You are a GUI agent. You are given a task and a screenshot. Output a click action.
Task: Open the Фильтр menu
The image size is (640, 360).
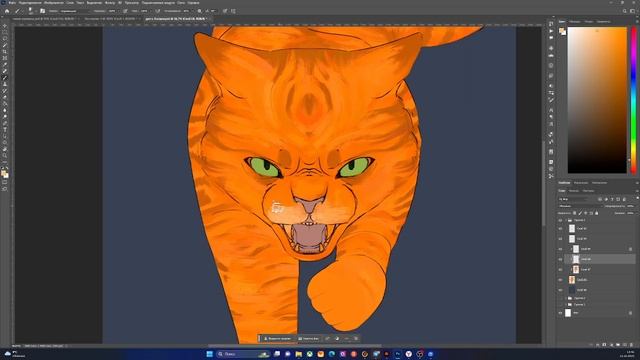click(110, 2)
